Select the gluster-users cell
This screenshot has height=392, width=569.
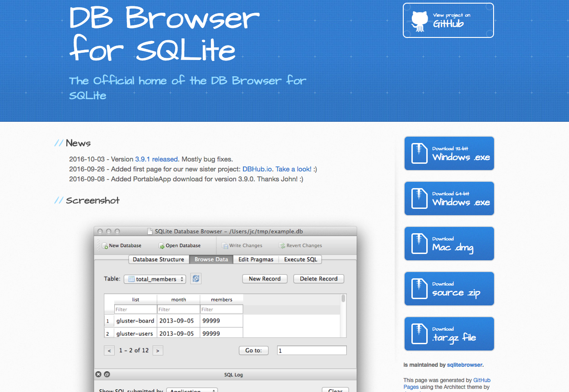135,333
